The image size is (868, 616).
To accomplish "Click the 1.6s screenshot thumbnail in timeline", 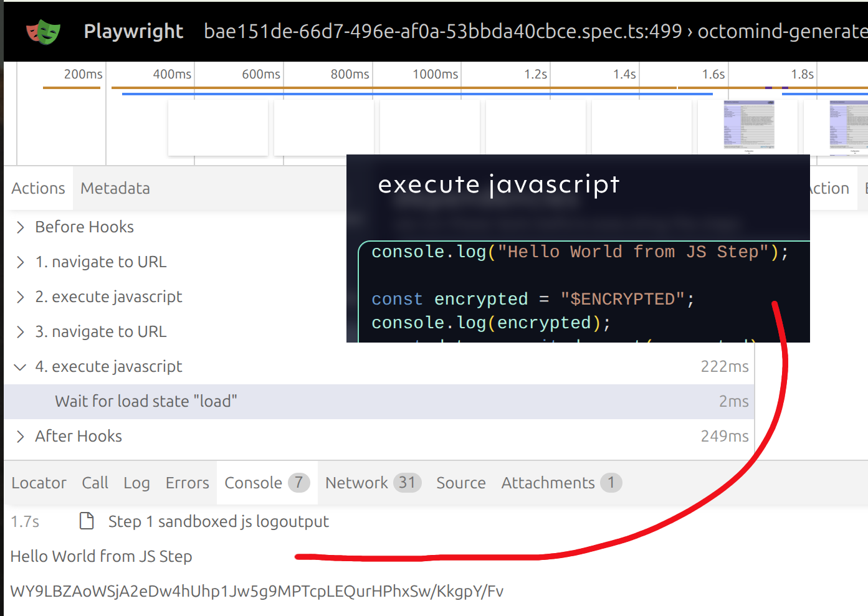I will tap(748, 126).
